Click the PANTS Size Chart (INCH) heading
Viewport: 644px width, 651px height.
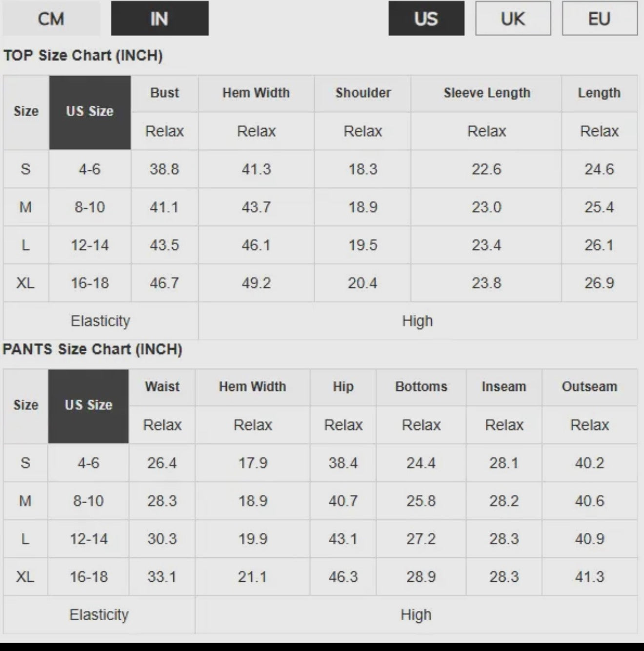pos(93,349)
